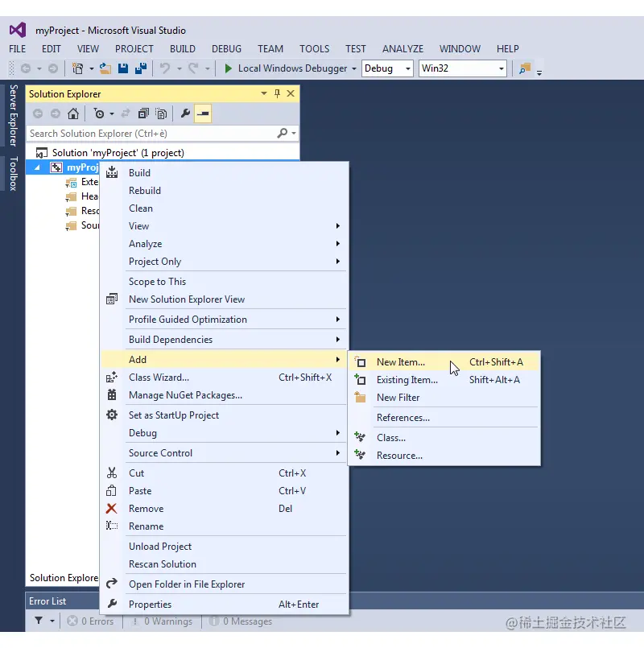Click the Open Folder in File Explorer arrow icon
Image resolution: width=644 pixels, height=648 pixels.
pyautogui.click(x=112, y=584)
